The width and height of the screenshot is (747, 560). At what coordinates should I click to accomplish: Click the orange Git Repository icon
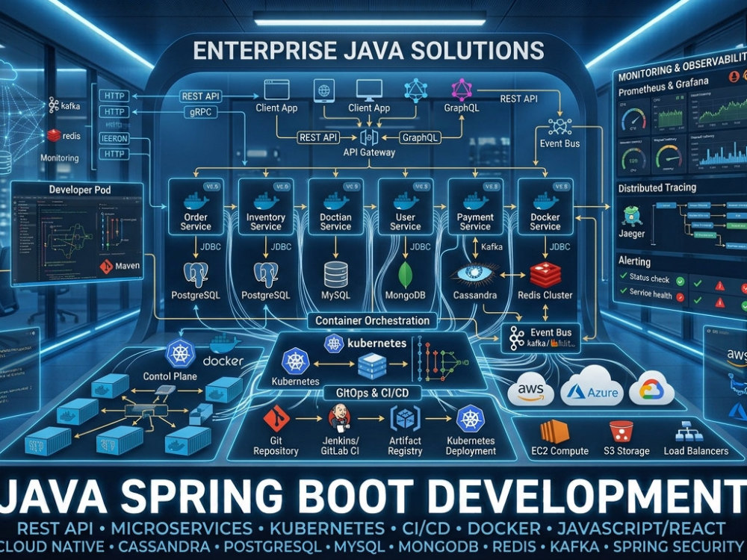point(276,418)
